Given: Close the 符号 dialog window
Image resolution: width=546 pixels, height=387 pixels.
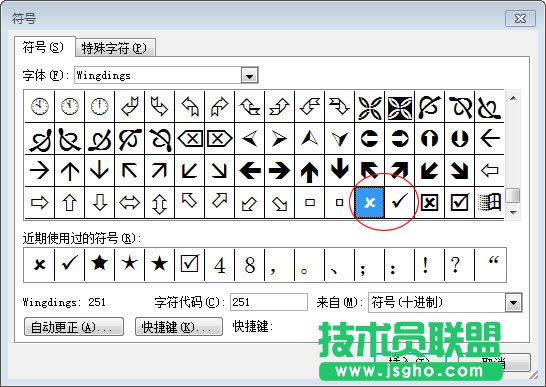Looking at the screenshot, I should pos(520,18).
